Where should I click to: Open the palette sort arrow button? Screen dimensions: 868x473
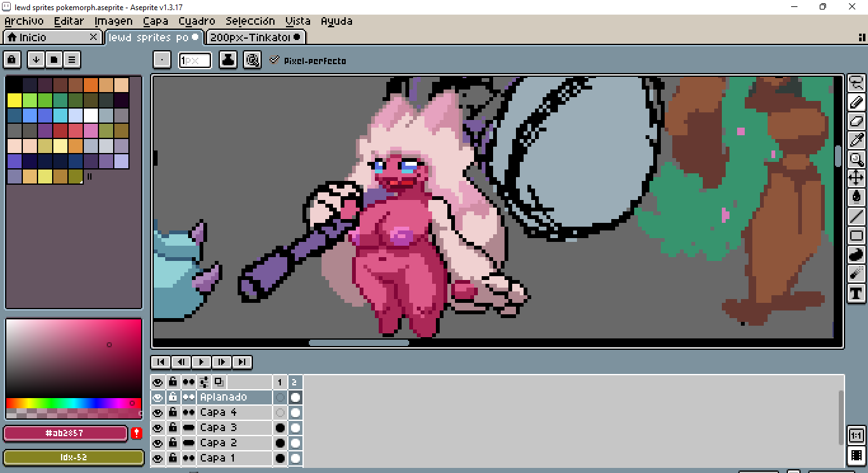pos(36,60)
